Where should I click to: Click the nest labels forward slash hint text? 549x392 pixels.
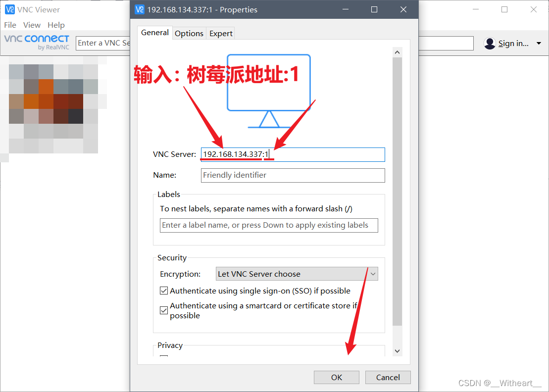[x=256, y=208]
